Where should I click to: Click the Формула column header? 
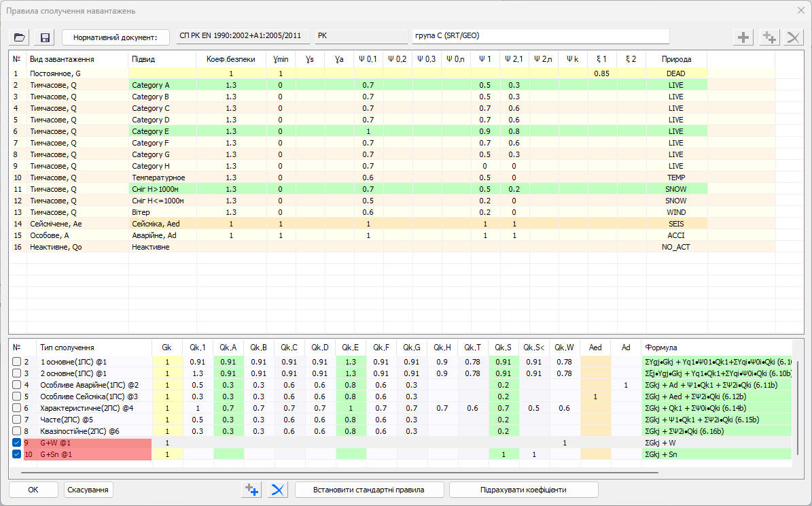717,348
